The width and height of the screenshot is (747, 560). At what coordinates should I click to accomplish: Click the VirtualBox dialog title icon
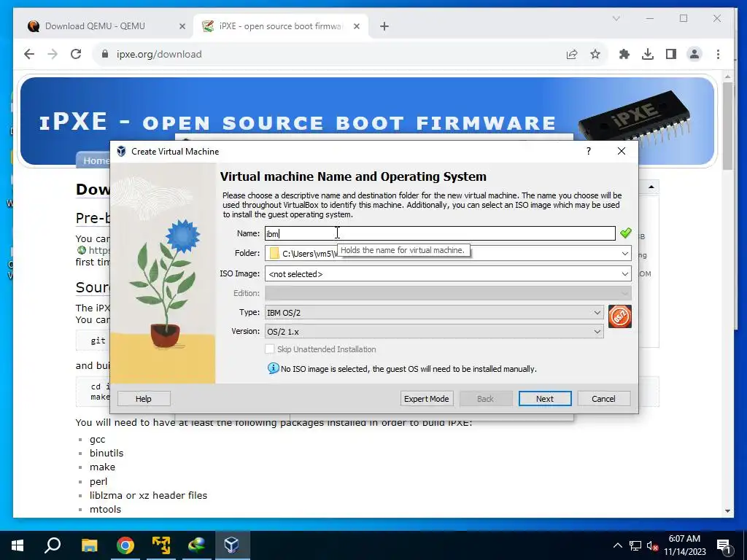tap(122, 152)
